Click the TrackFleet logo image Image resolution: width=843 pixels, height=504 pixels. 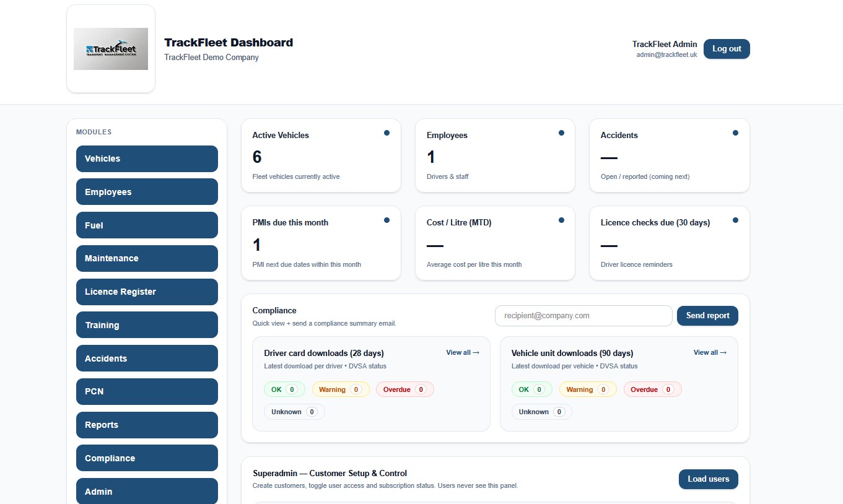(111, 49)
